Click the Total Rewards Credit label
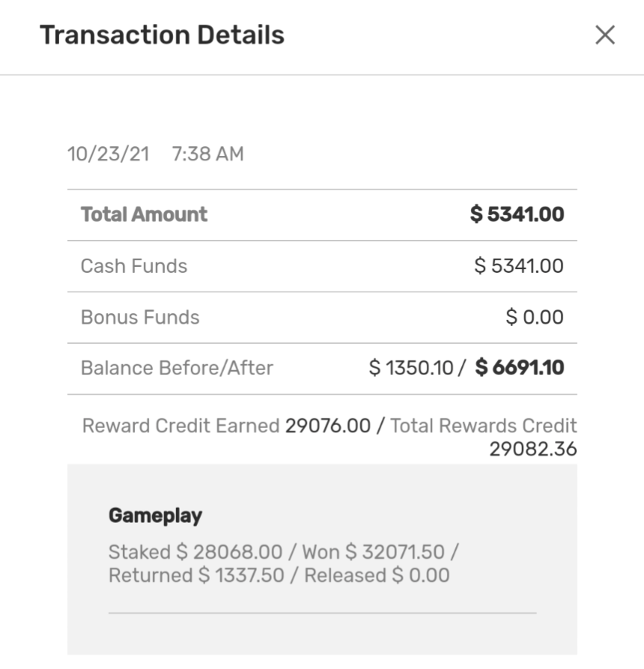This screenshot has height=669, width=644. 484,426
